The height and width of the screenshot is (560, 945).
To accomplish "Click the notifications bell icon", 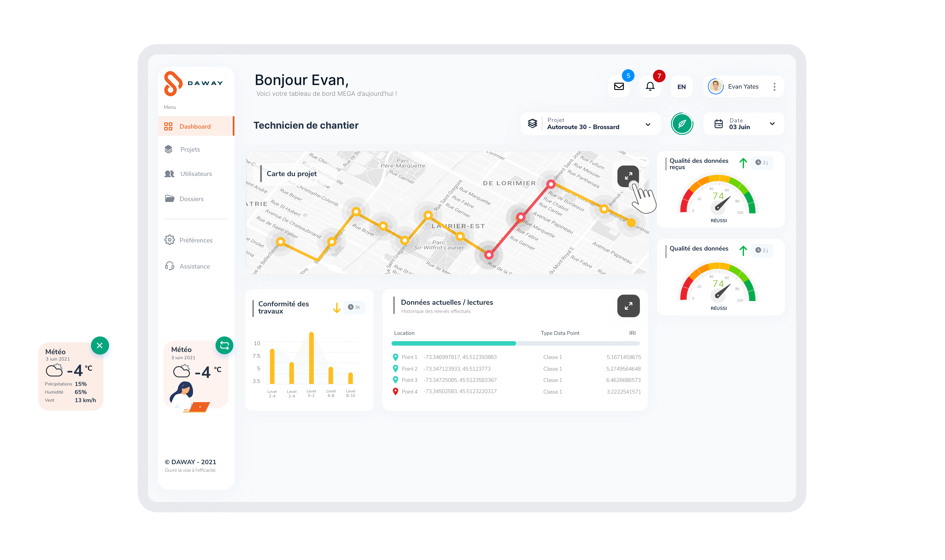I will tap(650, 86).
